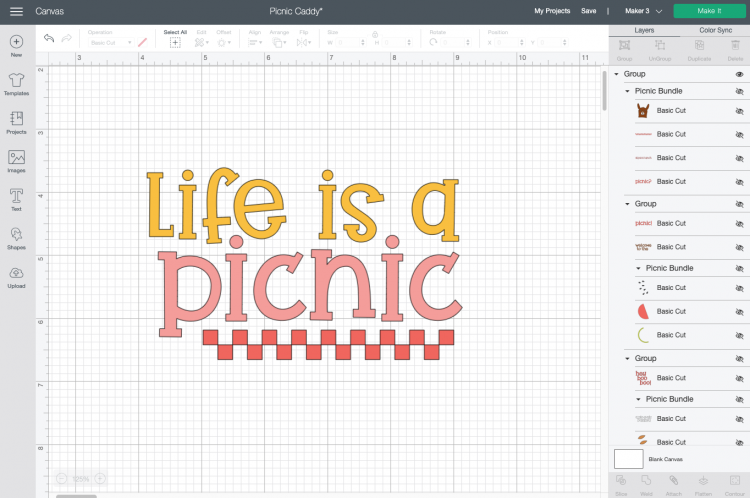The image size is (750, 498).
Task: Open the Align options
Action: coord(254,43)
